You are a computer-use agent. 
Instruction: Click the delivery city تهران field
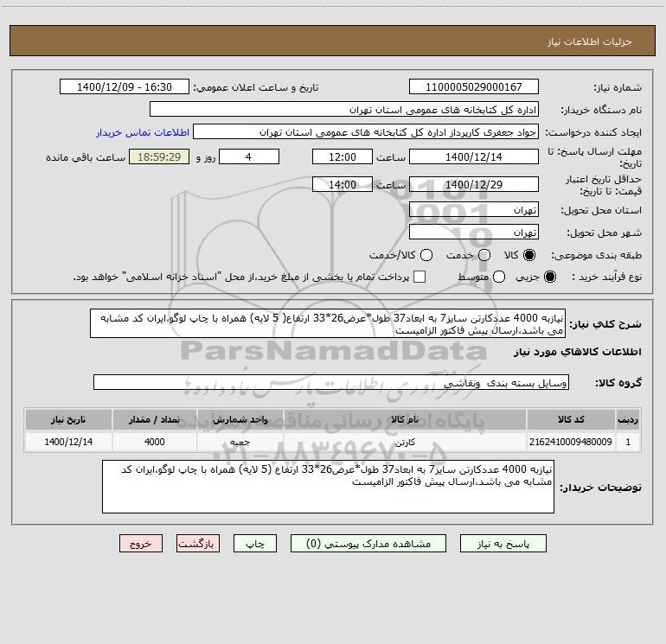click(x=474, y=233)
